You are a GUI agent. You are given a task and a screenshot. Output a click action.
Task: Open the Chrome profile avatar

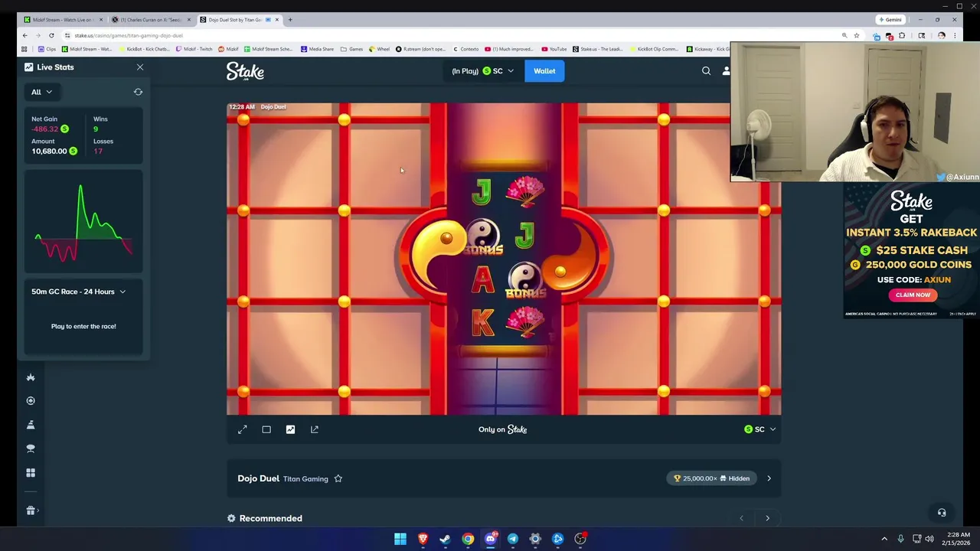[x=941, y=35]
